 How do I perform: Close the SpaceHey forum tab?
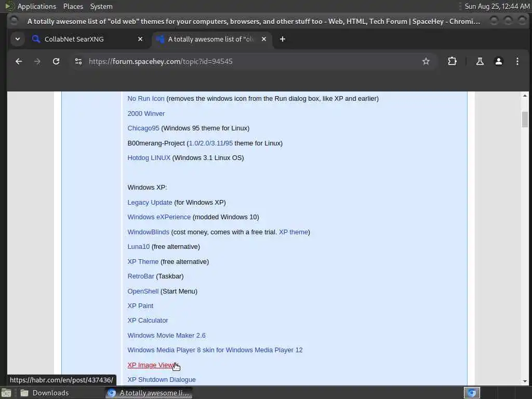pos(263,39)
